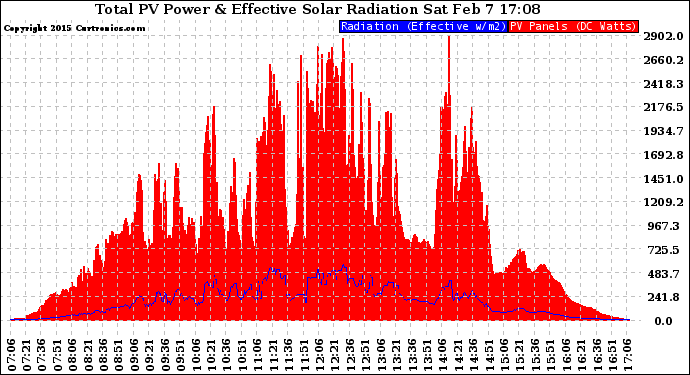Click the 16:51 time axis label

pos(612,354)
